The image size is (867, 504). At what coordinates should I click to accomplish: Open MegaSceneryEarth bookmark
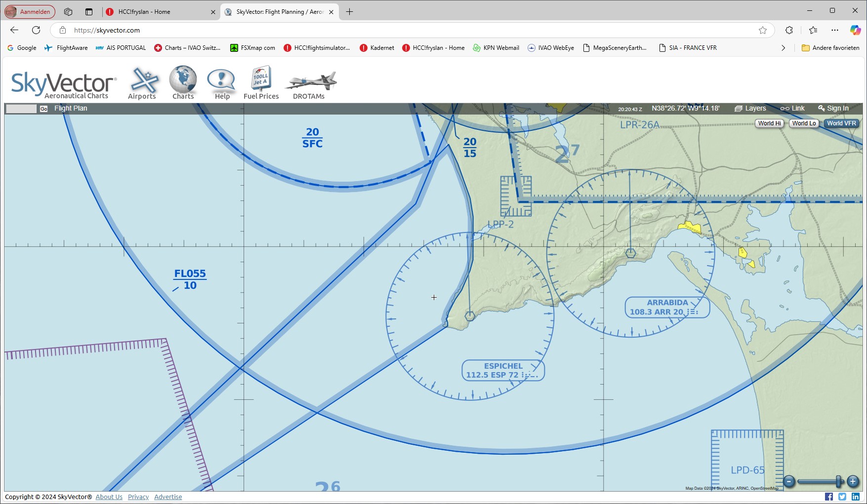(x=615, y=48)
